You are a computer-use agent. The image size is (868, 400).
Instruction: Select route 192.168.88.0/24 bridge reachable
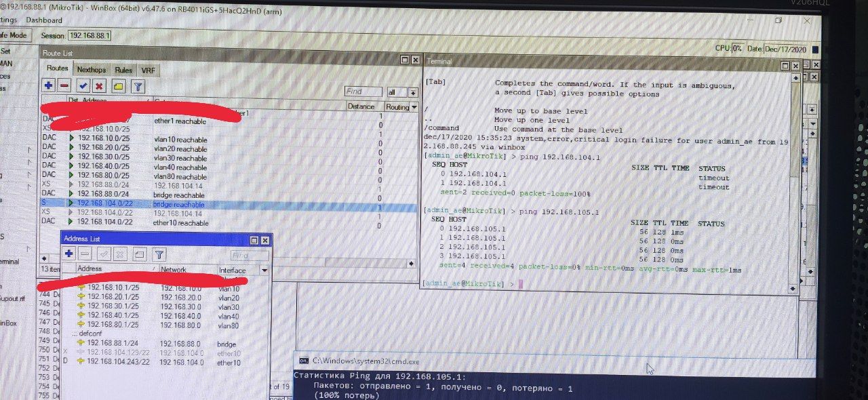pos(228,195)
